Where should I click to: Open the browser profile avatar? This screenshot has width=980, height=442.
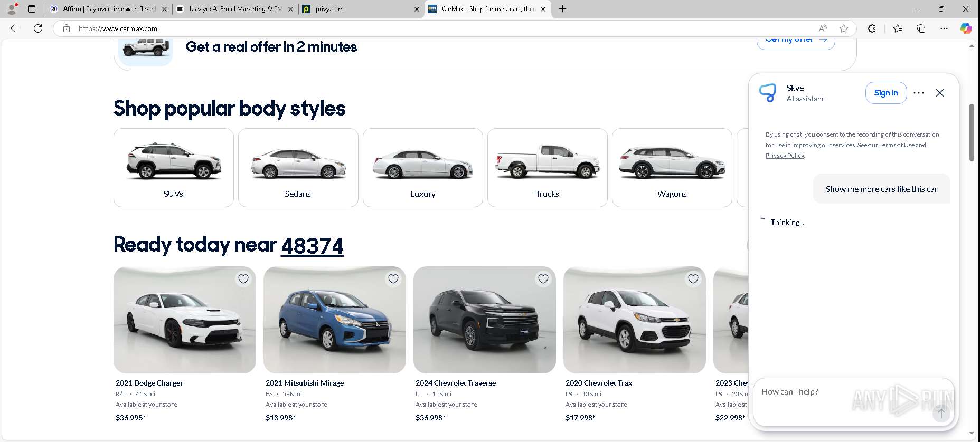[12, 9]
